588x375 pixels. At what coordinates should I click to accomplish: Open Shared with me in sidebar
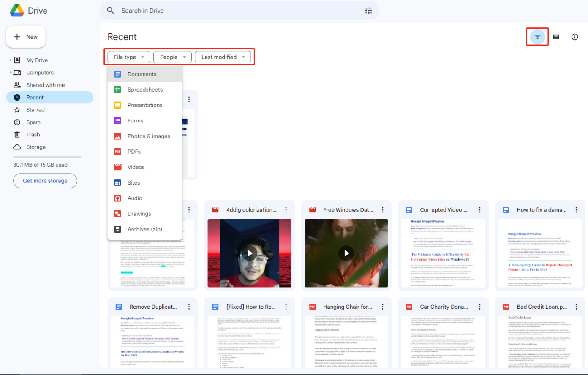45,85
